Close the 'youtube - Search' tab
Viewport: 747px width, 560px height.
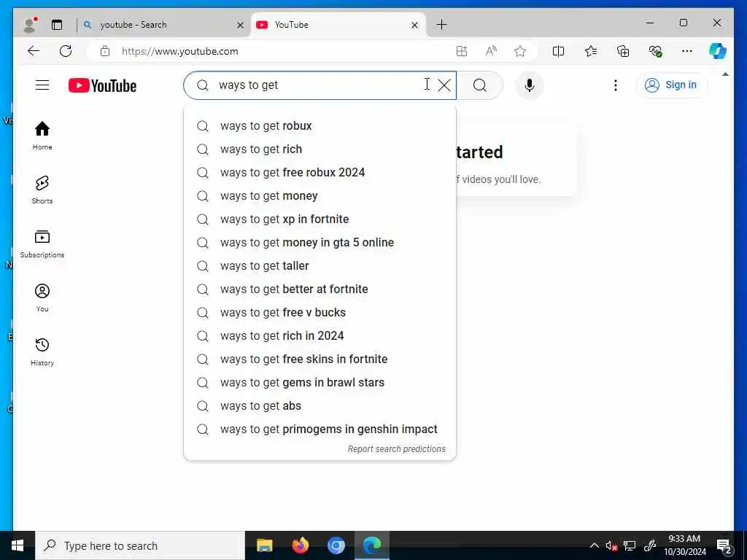pos(241,25)
